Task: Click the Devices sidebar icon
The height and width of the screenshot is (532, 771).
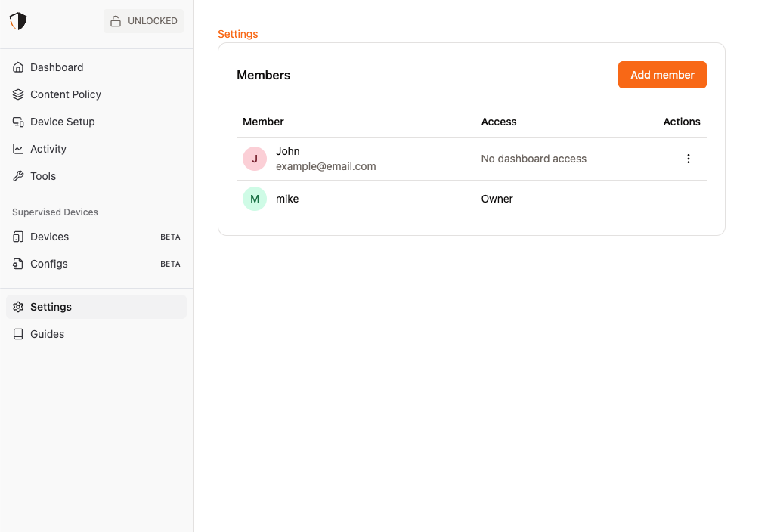Action: tap(18, 237)
